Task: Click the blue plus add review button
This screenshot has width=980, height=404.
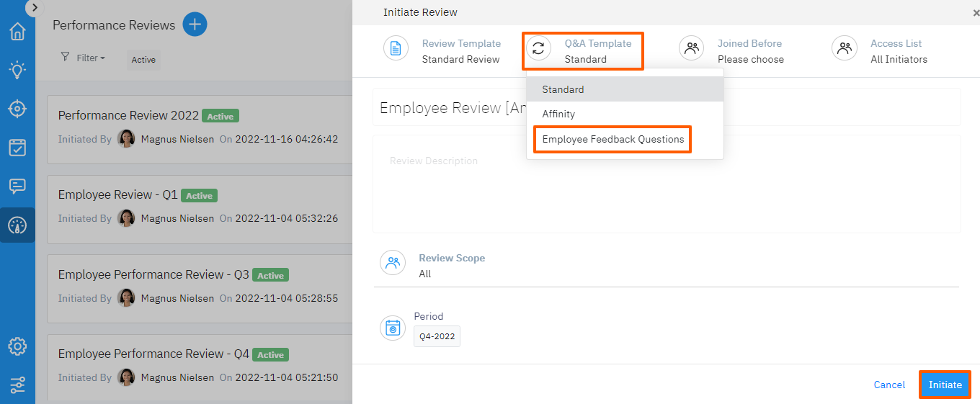Action: coord(195,24)
